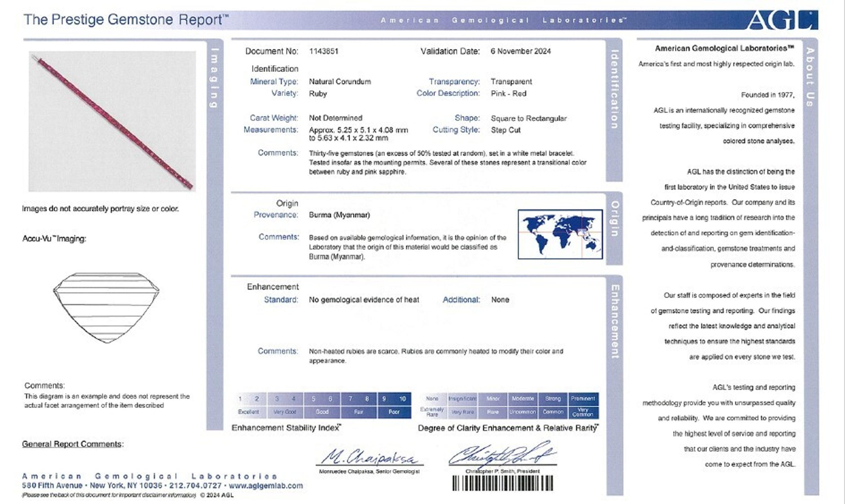Click the carat weight "Not Determined"
This screenshot has width=845, height=504.
336,118
